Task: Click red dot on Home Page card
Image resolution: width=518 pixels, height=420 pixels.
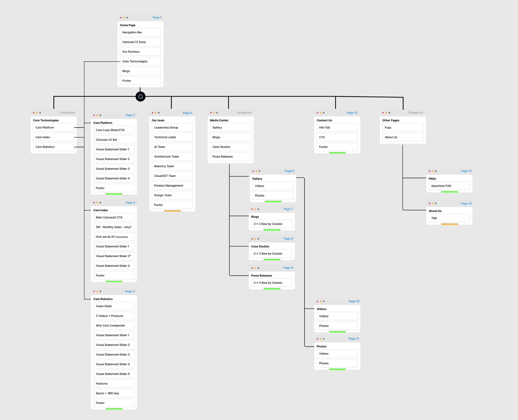Action: tap(121, 18)
